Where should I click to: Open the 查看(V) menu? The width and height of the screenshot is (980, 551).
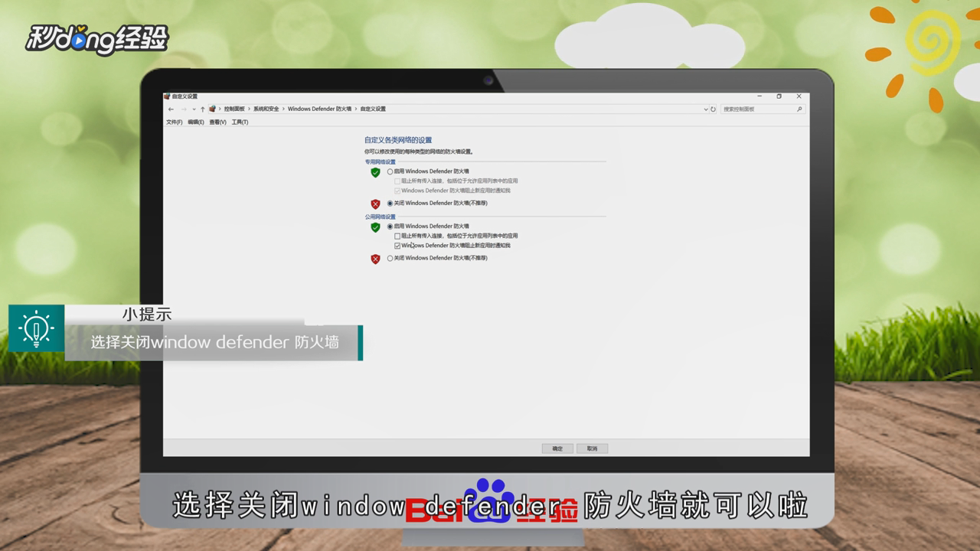coord(217,122)
